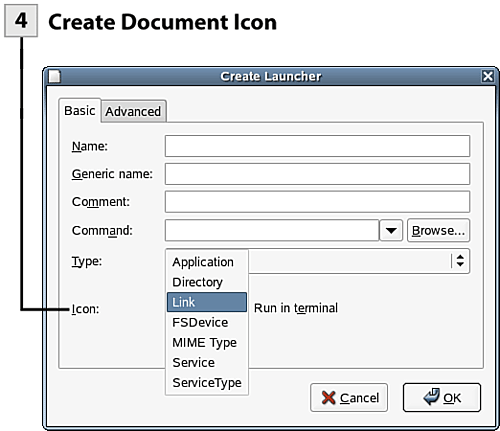Toggle the Run in terminal option
The image size is (500, 431).
[296, 308]
